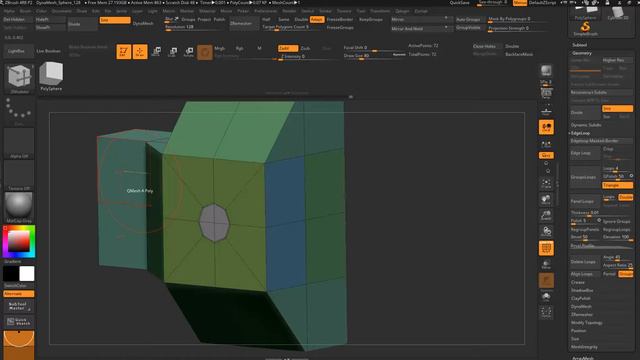
Task: Collapse the Geometry palette header
Action: click(582, 53)
